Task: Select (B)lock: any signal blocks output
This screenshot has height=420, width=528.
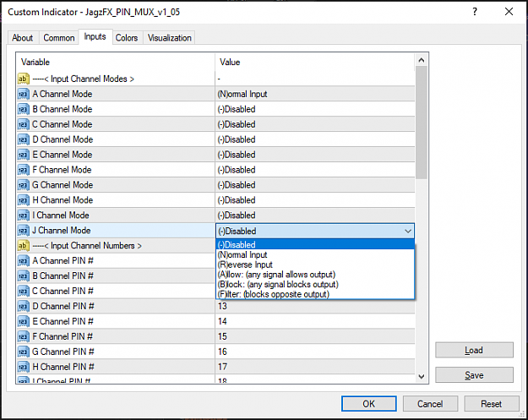Action: click(315, 284)
